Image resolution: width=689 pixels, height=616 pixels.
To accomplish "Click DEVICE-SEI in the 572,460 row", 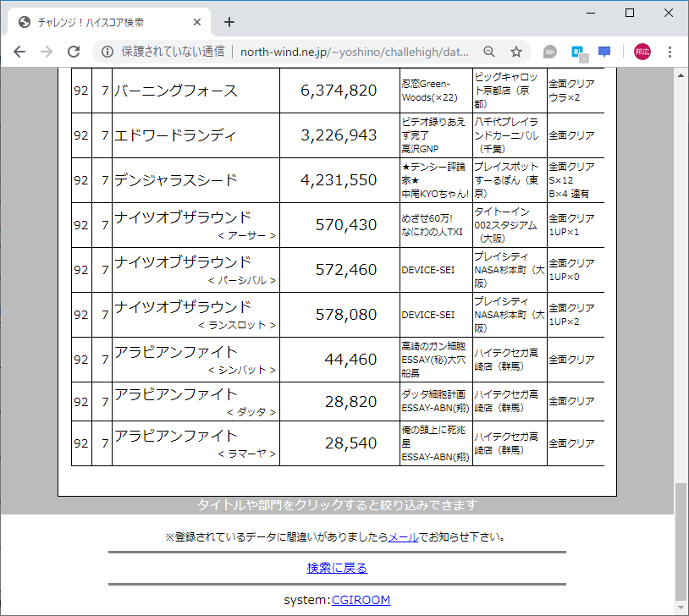I will click(428, 270).
